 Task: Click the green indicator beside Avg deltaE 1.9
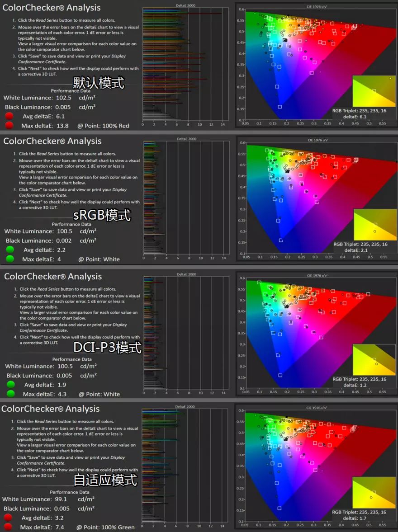tap(10, 385)
